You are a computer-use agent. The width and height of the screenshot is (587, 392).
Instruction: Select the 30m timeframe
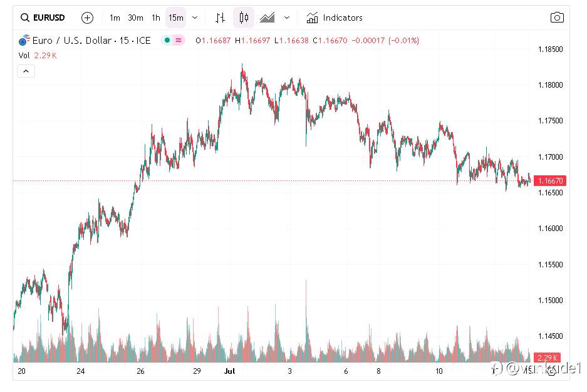135,18
